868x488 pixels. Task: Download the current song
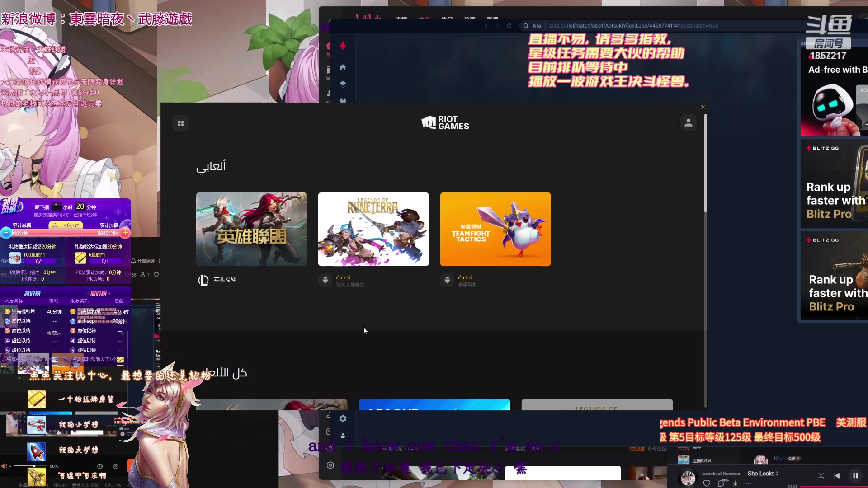(735, 483)
